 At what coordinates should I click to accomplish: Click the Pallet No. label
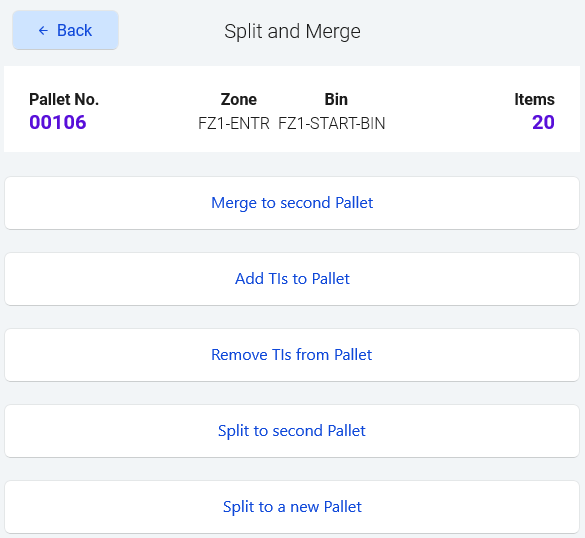coord(64,99)
